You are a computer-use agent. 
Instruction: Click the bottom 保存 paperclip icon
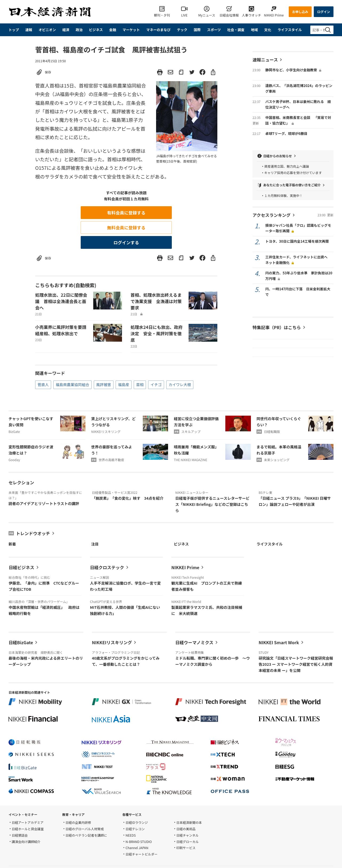pyautogui.click(x=39, y=258)
